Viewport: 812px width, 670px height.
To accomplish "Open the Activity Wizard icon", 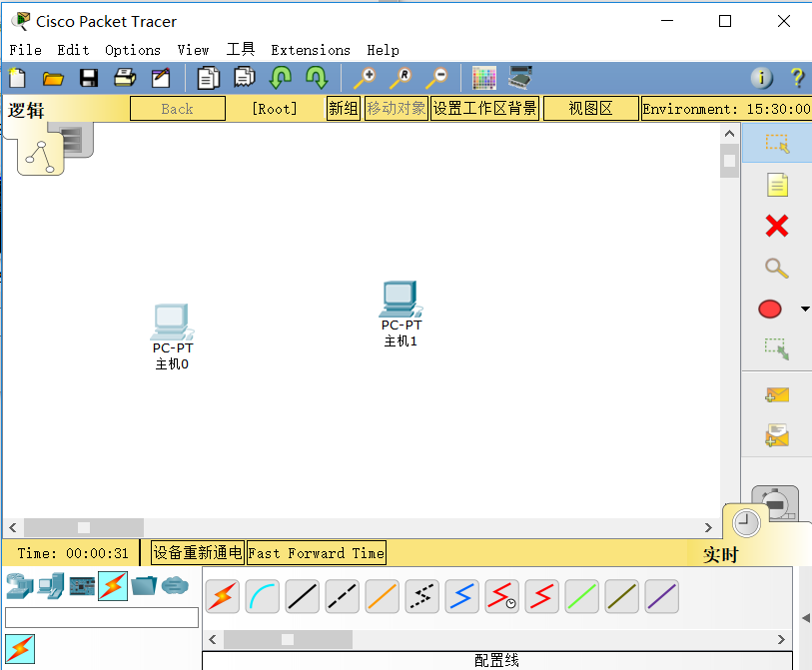I will click(161, 78).
